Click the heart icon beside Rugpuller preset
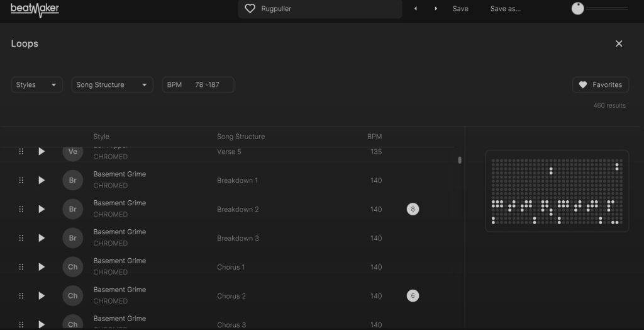This screenshot has height=330, width=644. (x=250, y=9)
